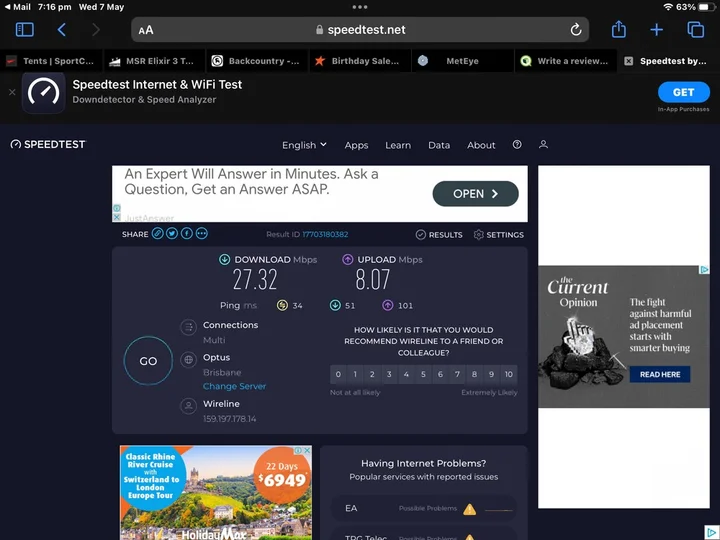Click the Change Server link
This screenshot has width=720, height=540.
[x=234, y=387]
